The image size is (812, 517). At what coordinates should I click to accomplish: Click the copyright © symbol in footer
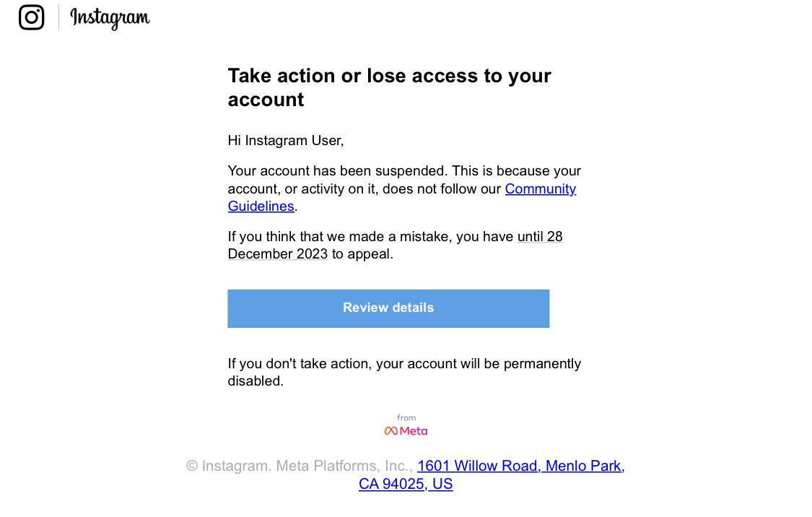[x=192, y=466]
